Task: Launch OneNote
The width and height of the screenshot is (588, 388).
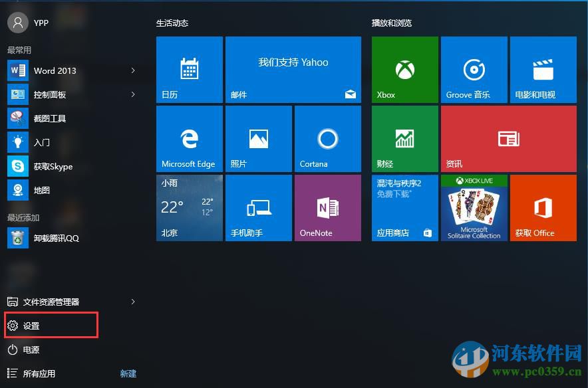Action: coord(327,207)
